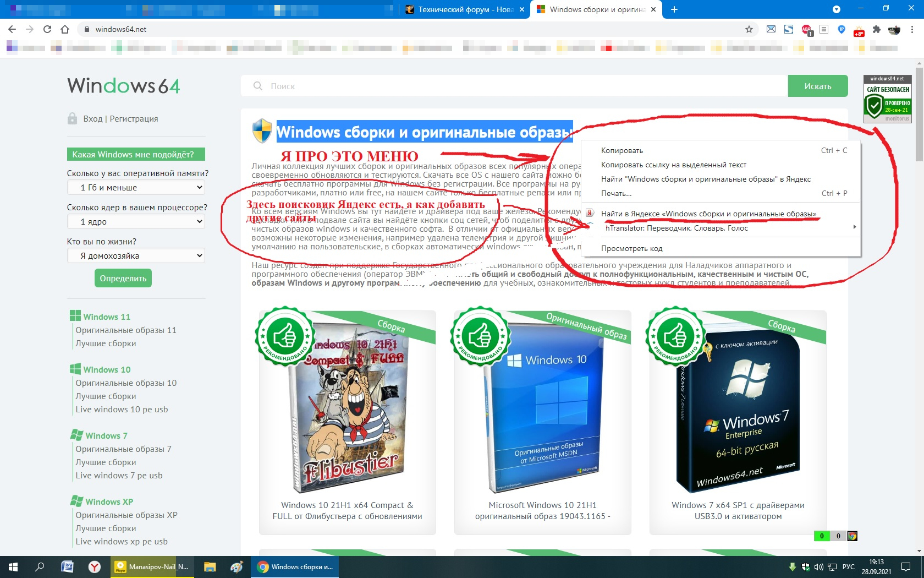
Task: Choose the quoted-title Найти в Яндекс menu entry
Action: click(x=721, y=179)
